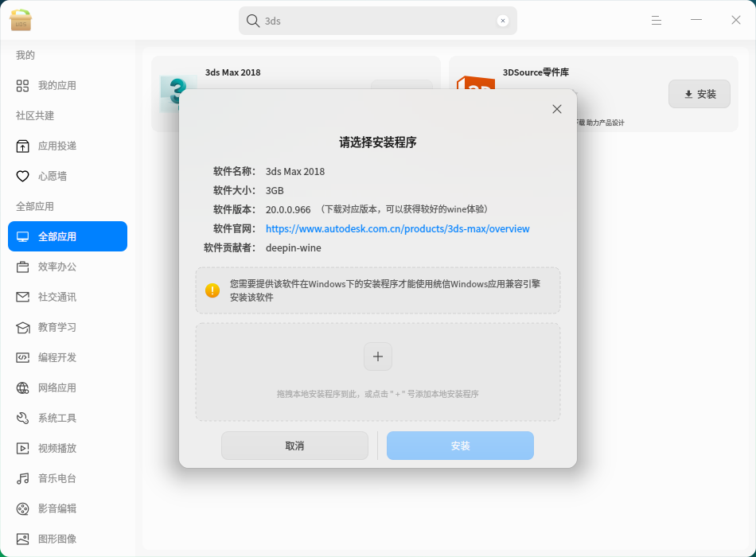Open 编程开发 category
756x557 pixels.
[68, 357]
